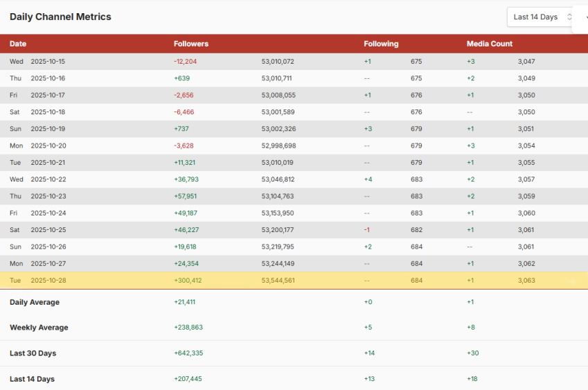Click the Daily Channel Metrics heading

(x=60, y=17)
